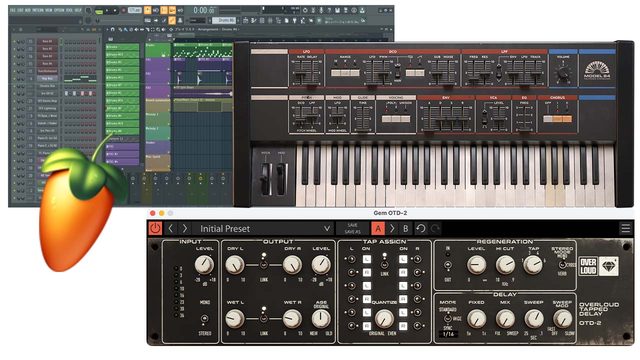Click the Regeneration TAP selector knob
The height and width of the screenshot is (360, 640).
pos(533,265)
